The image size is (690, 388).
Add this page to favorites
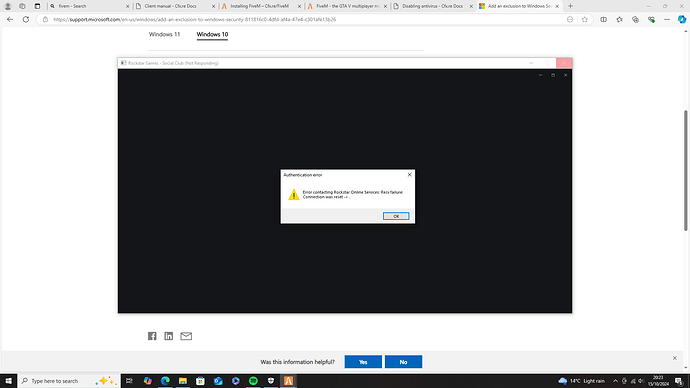tap(584, 19)
